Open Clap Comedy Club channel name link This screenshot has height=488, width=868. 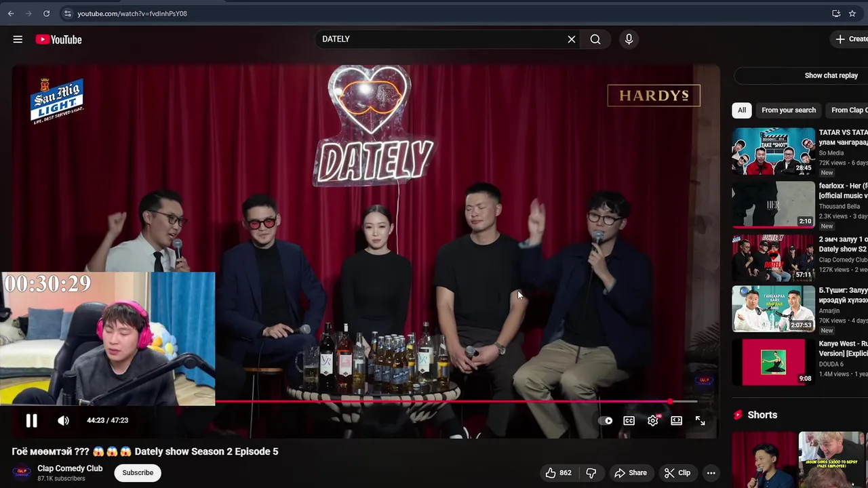[70, 468]
